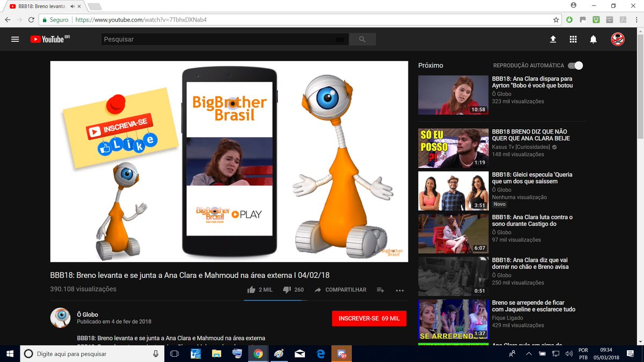Click the Seguro site security indicator

pos(56,20)
